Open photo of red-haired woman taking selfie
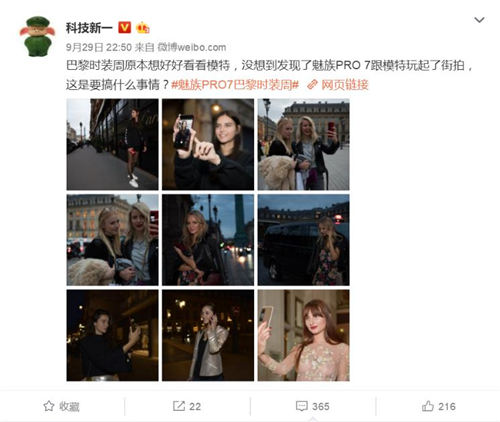The width and height of the screenshot is (500, 422). coord(304,335)
